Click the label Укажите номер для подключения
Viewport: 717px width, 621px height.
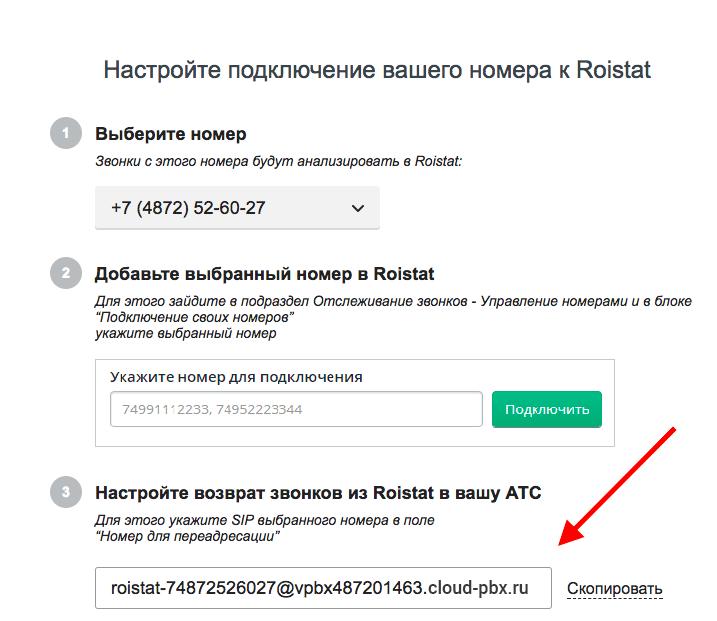pos(236,377)
